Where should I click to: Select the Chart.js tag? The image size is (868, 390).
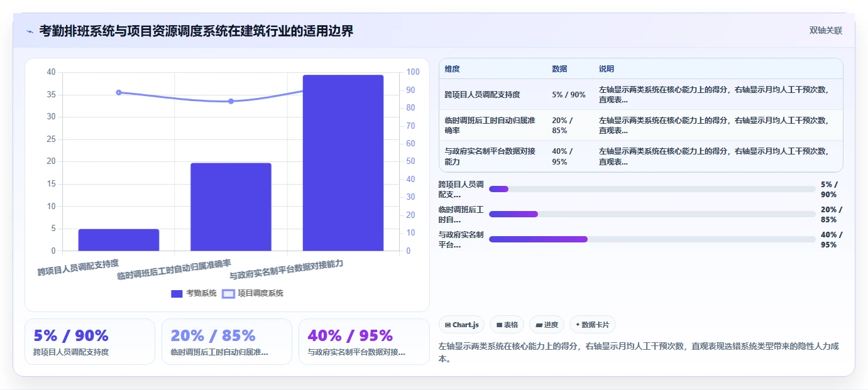(x=461, y=325)
